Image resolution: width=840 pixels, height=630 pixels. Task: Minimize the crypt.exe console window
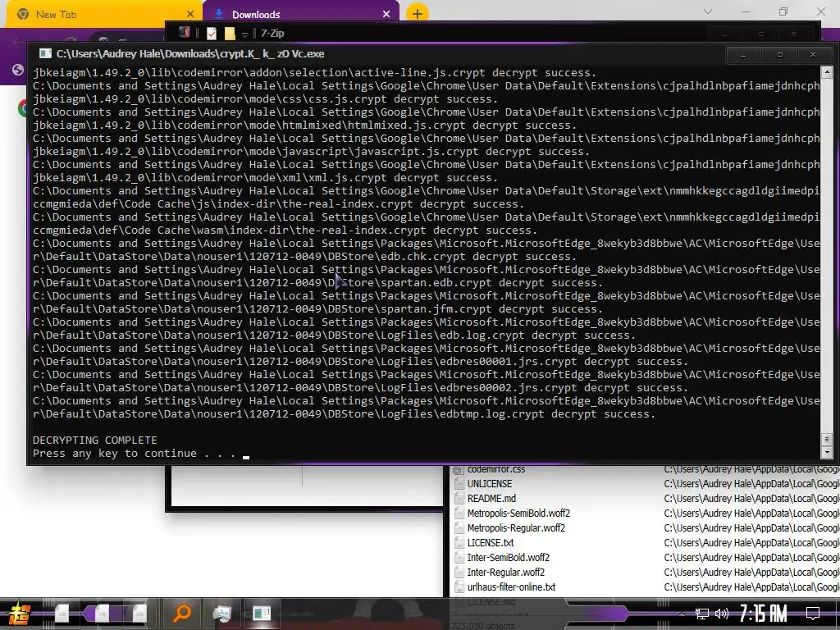coord(743,55)
